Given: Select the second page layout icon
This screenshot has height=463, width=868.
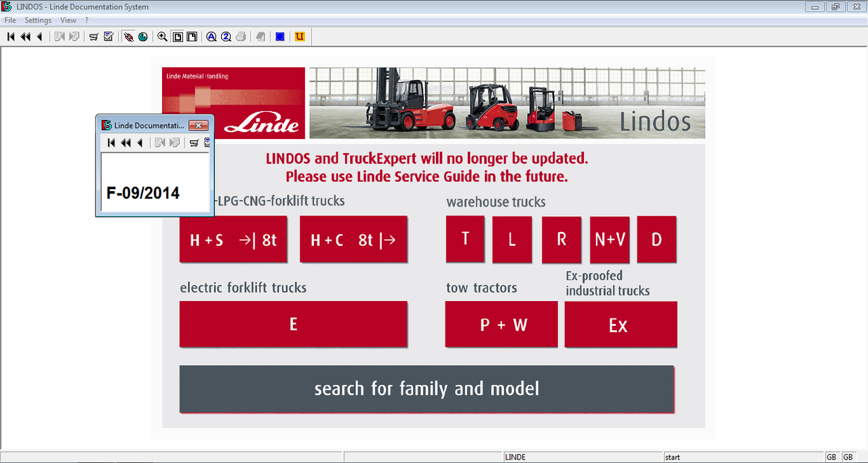Looking at the screenshot, I should pyautogui.click(x=192, y=37).
